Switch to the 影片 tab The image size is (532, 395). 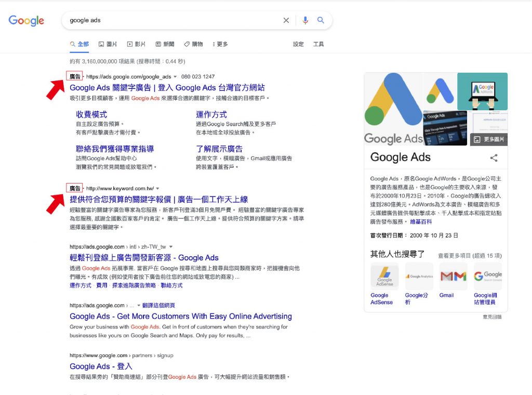[137, 44]
